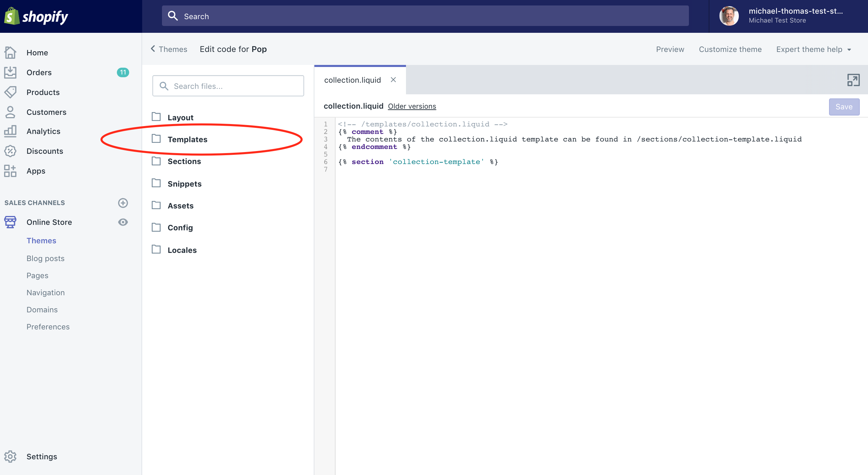Click the magnifier icon in Search files
The height and width of the screenshot is (475, 868).
click(164, 86)
